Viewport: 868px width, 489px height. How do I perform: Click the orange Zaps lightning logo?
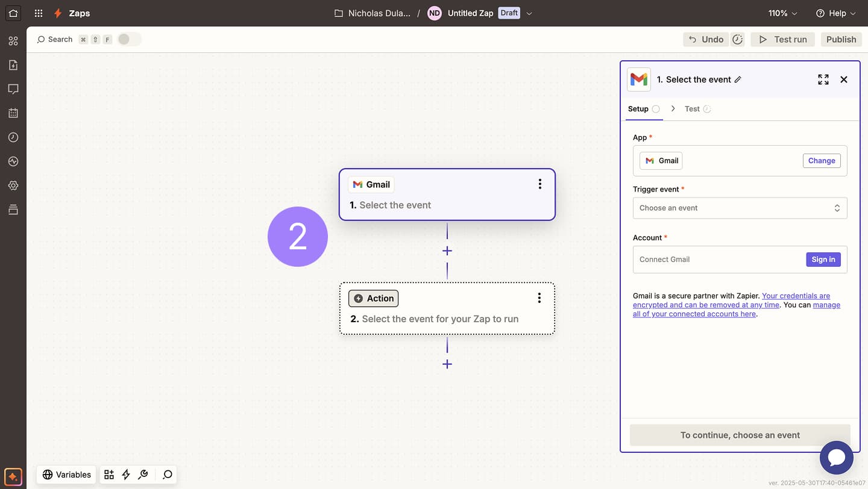[58, 13]
